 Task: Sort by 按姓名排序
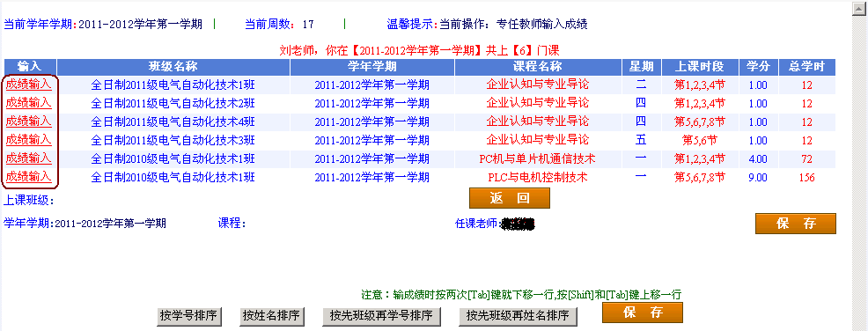click(x=271, y=316)
